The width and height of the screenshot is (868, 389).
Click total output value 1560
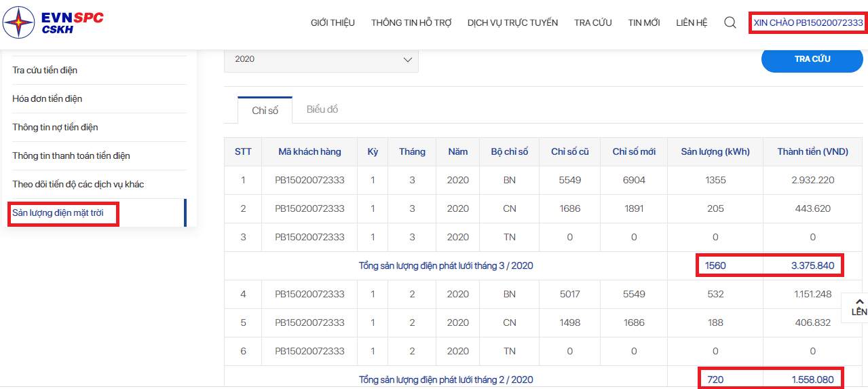(x=715, y=265)
